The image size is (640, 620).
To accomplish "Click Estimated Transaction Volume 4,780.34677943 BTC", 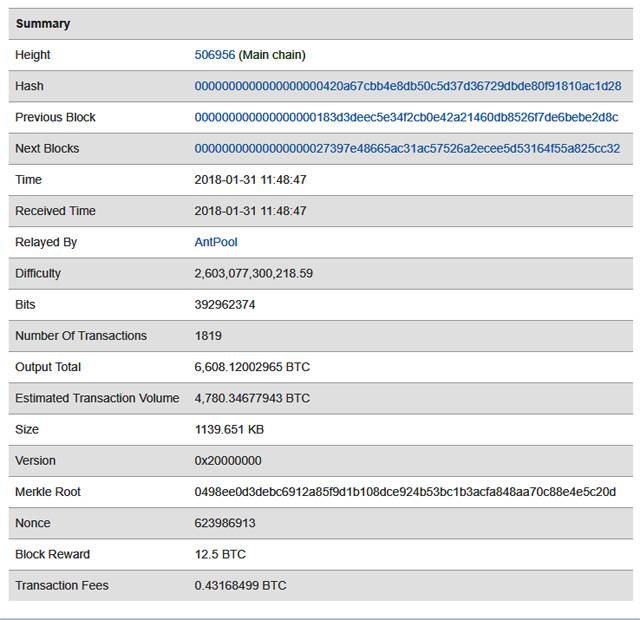I will pyautogui.click(x=252, y=398).
